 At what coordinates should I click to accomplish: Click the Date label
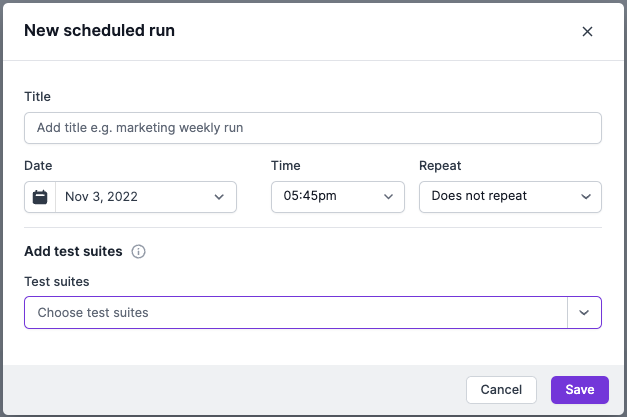[x=38, y=166]
